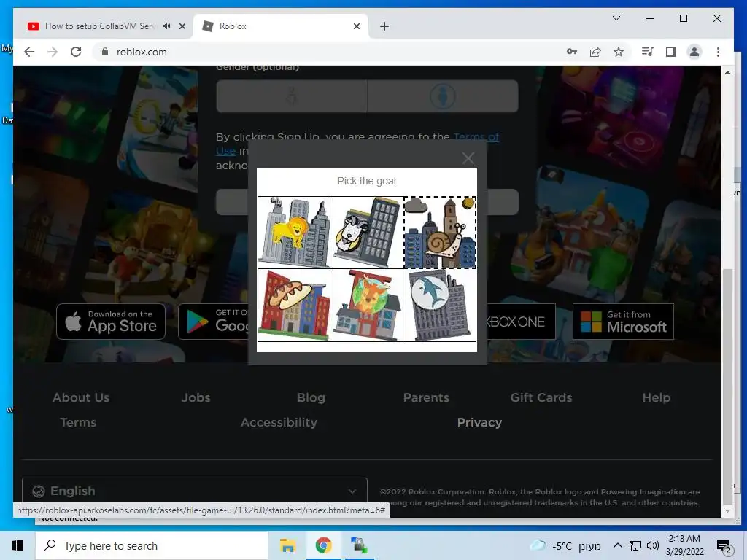Open Chrome three-dot menu
Image resolution: width=747 pixels, height=560 pixels.
(x=718, y=52)
